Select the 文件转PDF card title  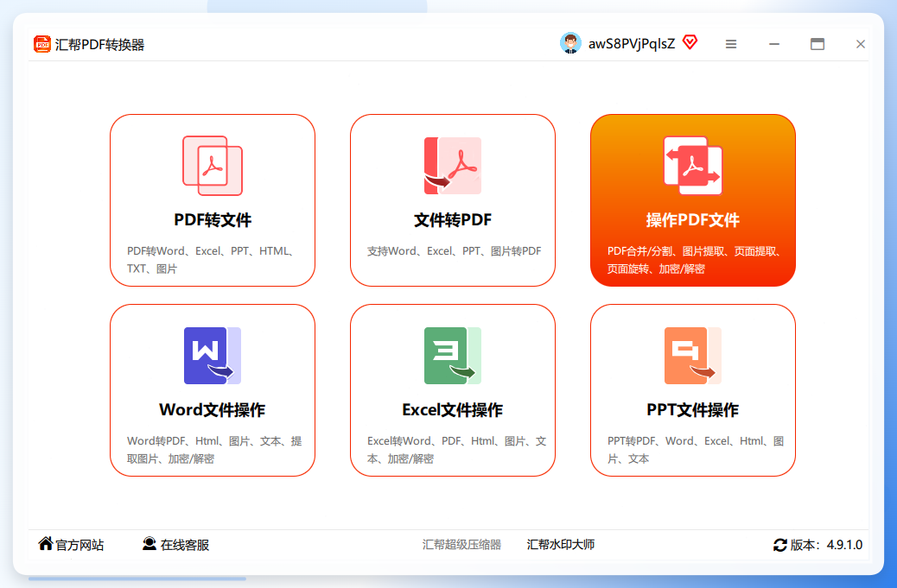point(453,220)
